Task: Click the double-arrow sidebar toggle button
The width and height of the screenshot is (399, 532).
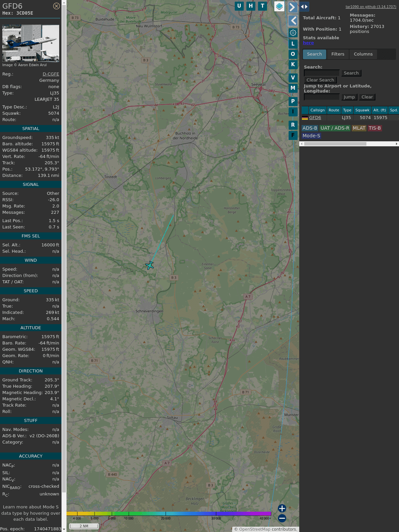Action: pos(304,7)
